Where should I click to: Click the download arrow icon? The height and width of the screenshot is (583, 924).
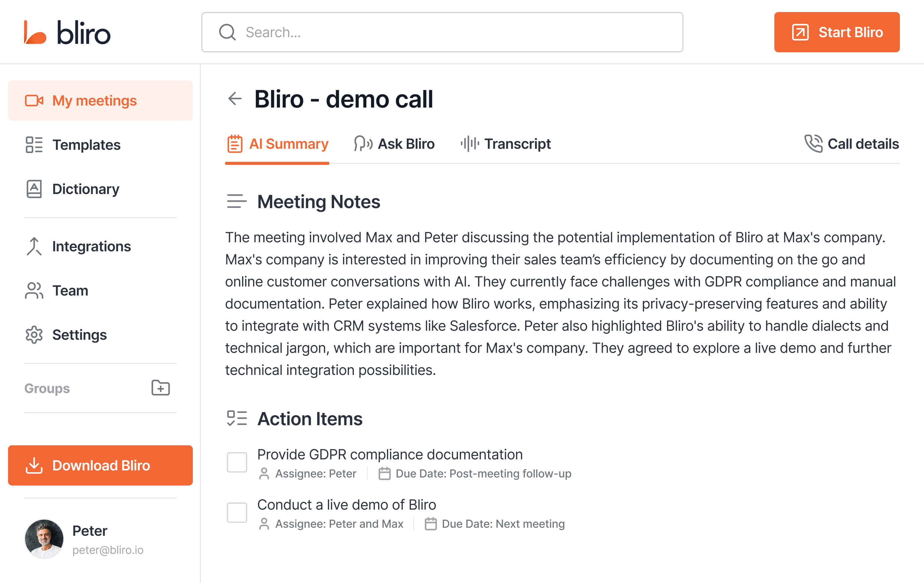click(x=34, y=465)
